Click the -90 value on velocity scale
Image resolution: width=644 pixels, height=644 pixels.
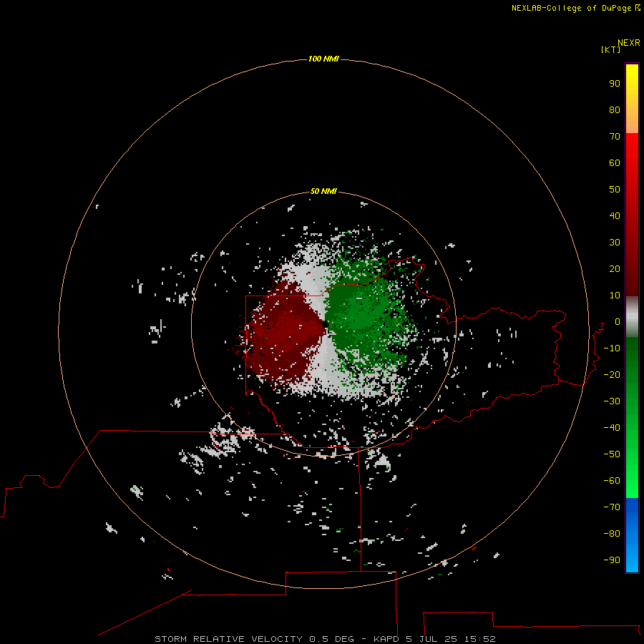point(612,560)
